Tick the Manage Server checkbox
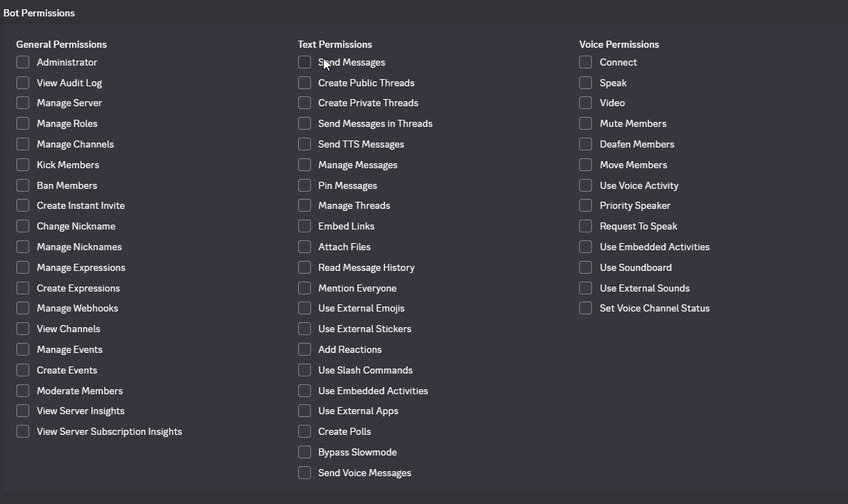 pyautogui.click(x=23, y=103)
